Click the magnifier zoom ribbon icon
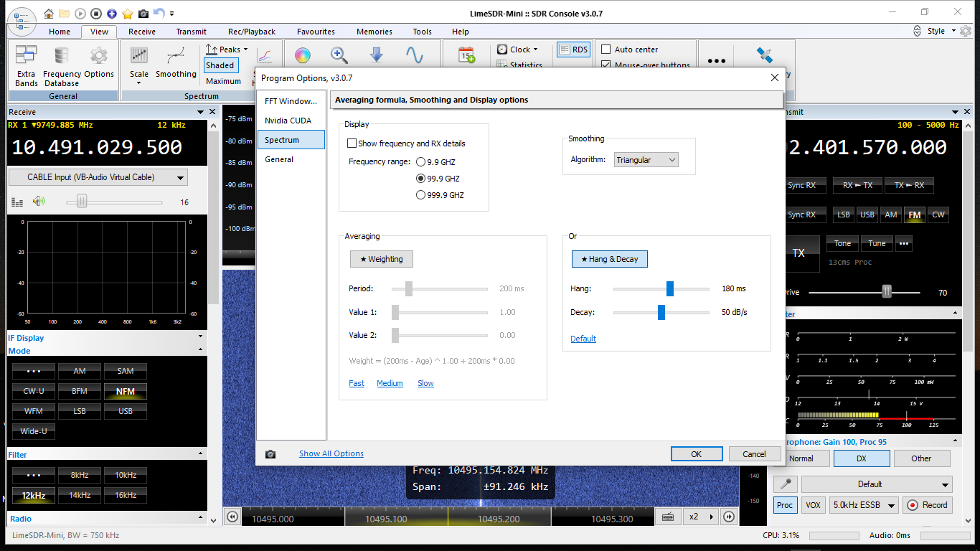 tap(339, 55)
